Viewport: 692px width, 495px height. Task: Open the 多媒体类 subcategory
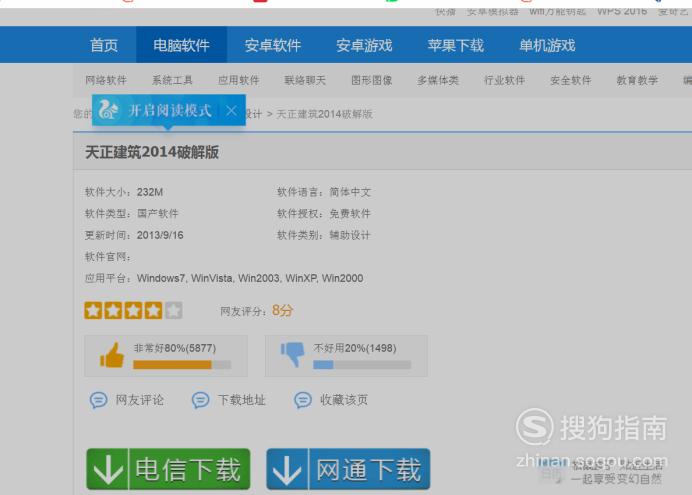point(438,80)
